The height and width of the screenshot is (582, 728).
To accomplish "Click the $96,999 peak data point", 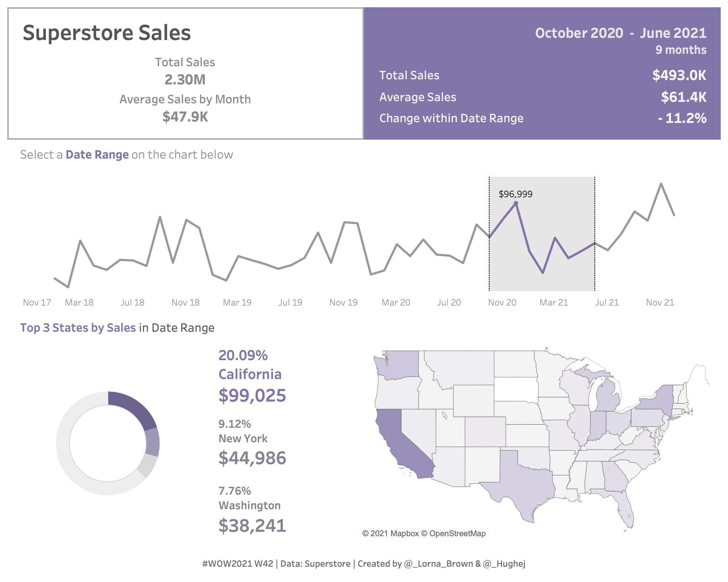I will click(x=516, y=203).
